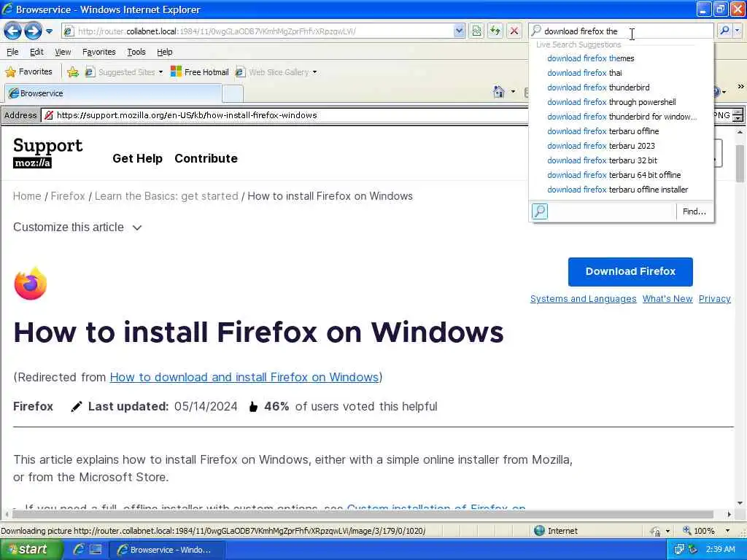This screenshot has width=747, height=560.
Task: Click the Add to Favorites Bar icon
Action: [73, 72]
